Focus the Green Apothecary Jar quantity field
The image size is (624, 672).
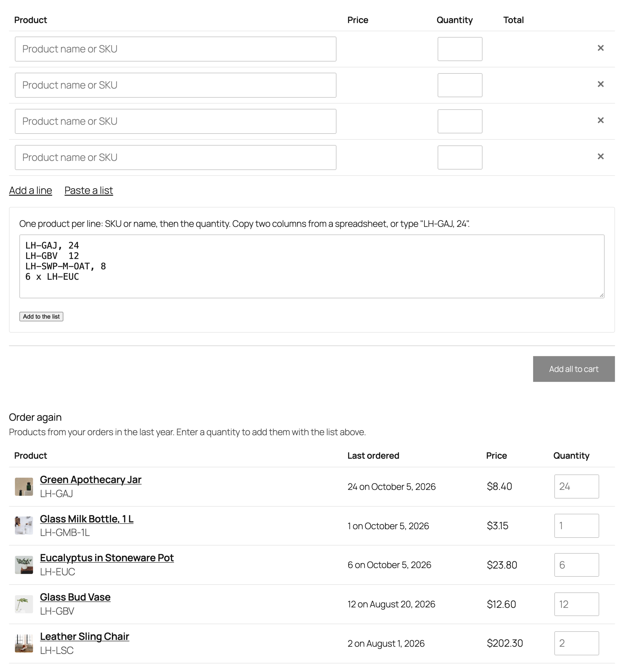[x=576, y=486]
